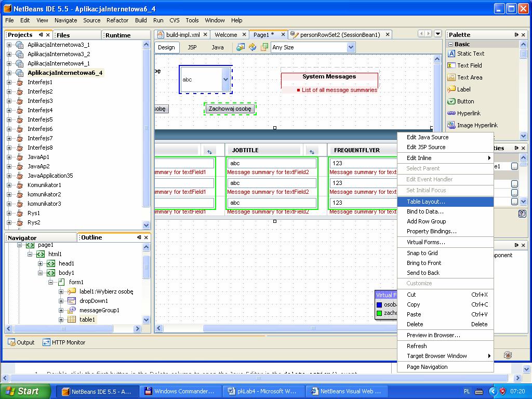Choose Table Layout... from the context menu

[445, 202]
